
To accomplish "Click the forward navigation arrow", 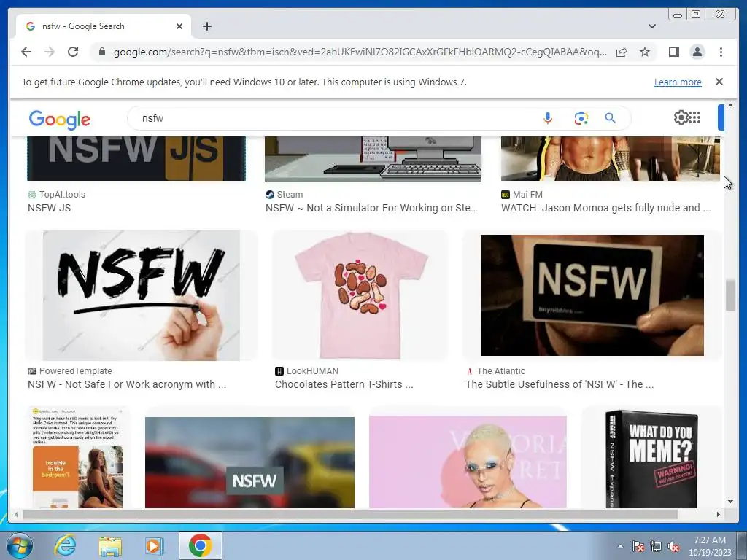I will pyautogui.click(x=50, y=52).
